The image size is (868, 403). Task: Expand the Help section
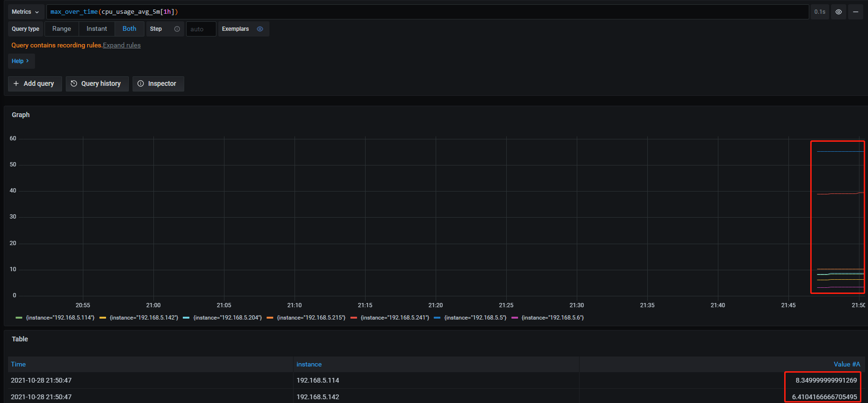[21, 61]
